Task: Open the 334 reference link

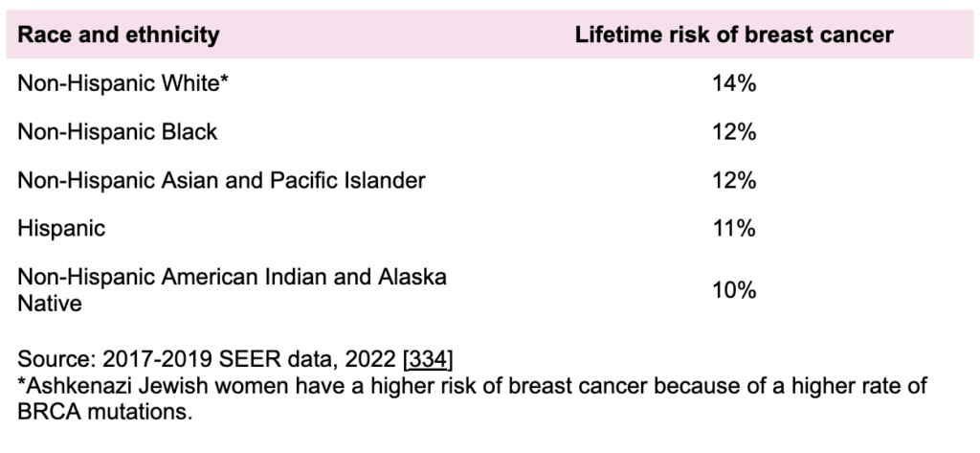Action: click(428, 359)
